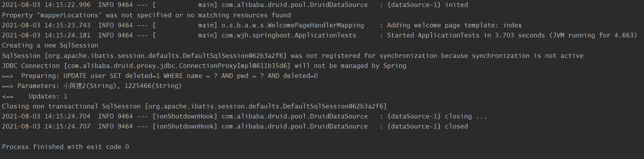Viewport: 644px width, 159px height.
Task: Select the 'Started ApplicationTests' log line
Action: (x=320, y=35)
